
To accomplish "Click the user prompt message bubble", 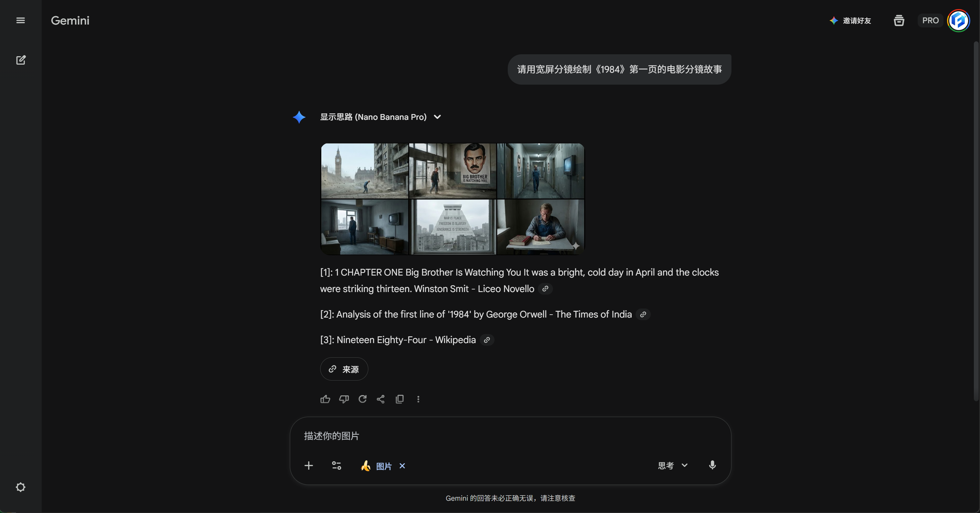I will [x=619, y=69].
